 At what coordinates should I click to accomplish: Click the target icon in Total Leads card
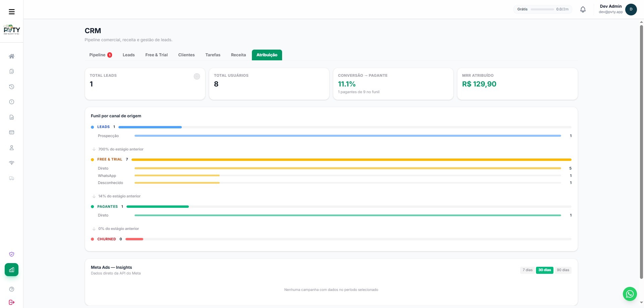click(x=197, y=76)
